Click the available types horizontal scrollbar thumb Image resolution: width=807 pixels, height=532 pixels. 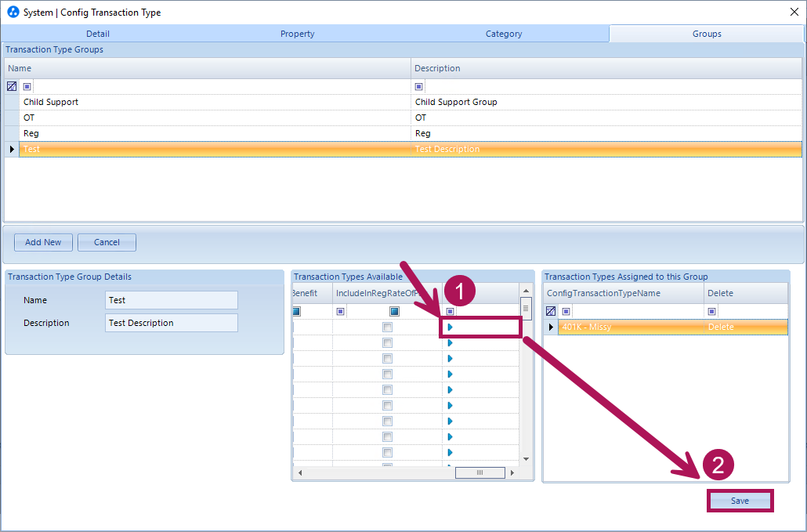point(480,472)
